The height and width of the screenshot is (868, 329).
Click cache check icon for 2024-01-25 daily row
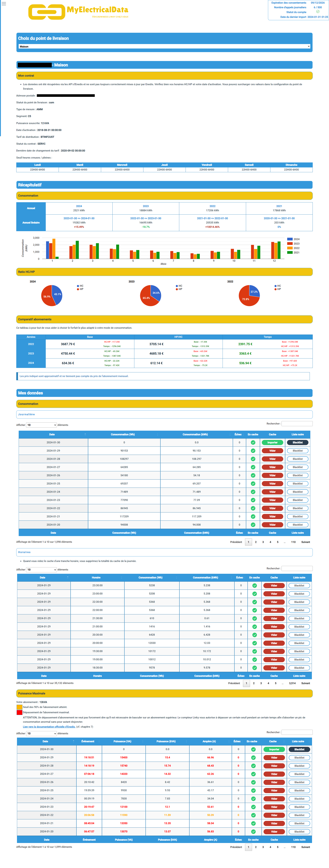point(253,484)
